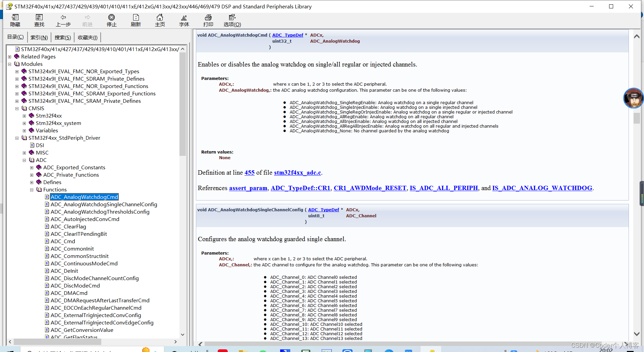Open the Options (选项) toolbar menu
Viewport: 644px width, 352px height.
(232, 20)
